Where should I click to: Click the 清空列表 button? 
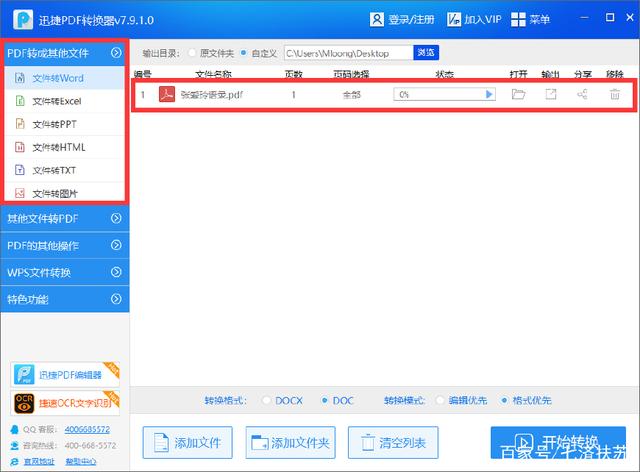(393, 443)
